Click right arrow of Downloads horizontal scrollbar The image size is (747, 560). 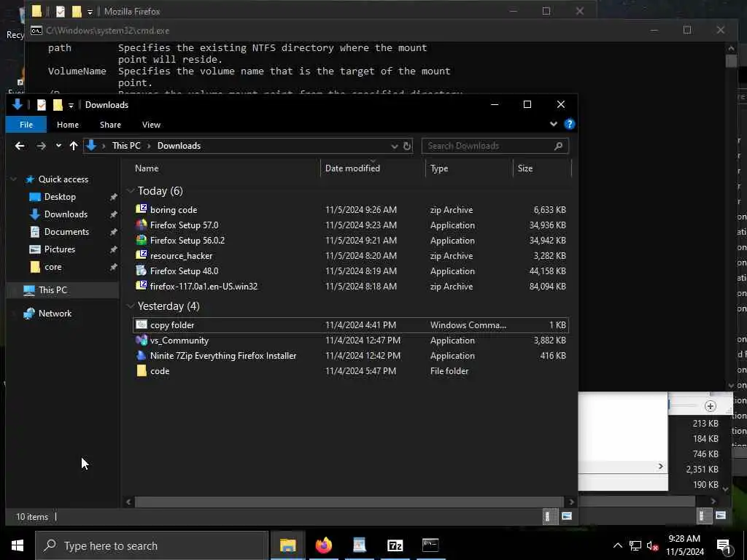571,502
